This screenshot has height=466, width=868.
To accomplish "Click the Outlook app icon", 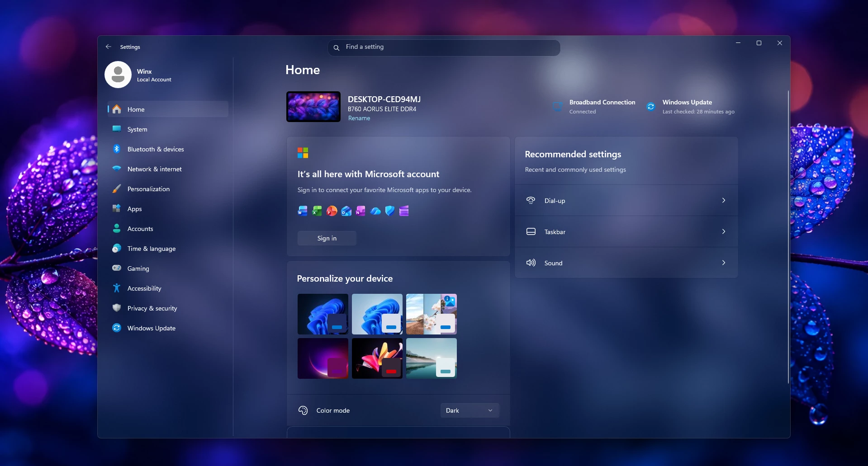I will coord(346,211).
